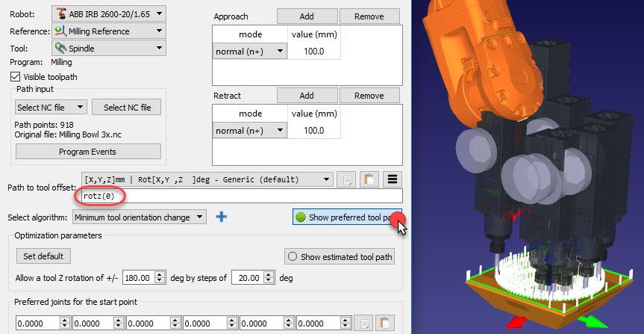Copy the path to tool offset values

click(346, 179)
